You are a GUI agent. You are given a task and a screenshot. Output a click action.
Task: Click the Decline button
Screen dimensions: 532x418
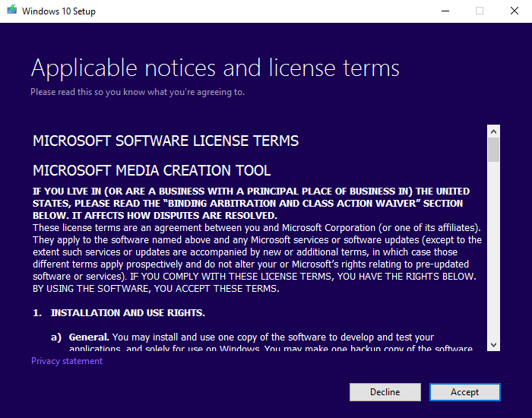385,392
